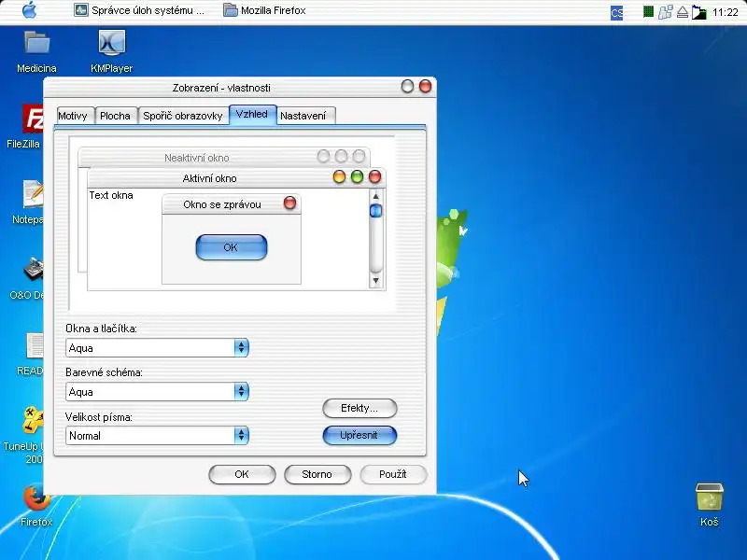This screenshot has height=560, width=747.
Task: Click the black-and-white display tray icon
Action: point(698,12)
